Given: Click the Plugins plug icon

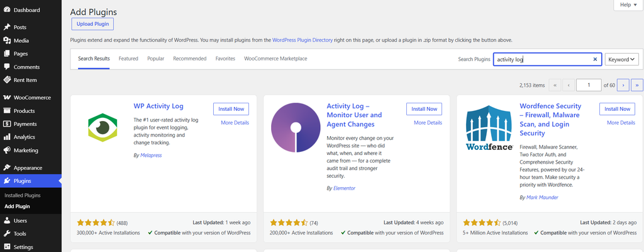Looking at the screenshot, I should [6, 181].
